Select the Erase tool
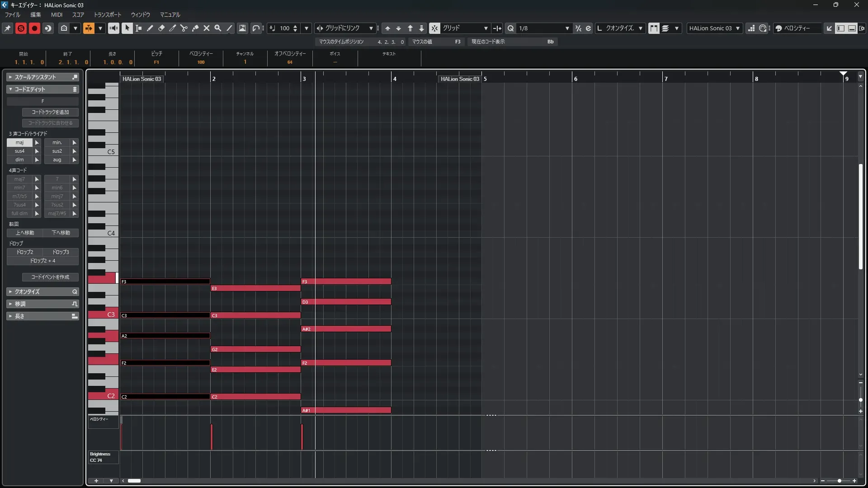 [161, 28]
